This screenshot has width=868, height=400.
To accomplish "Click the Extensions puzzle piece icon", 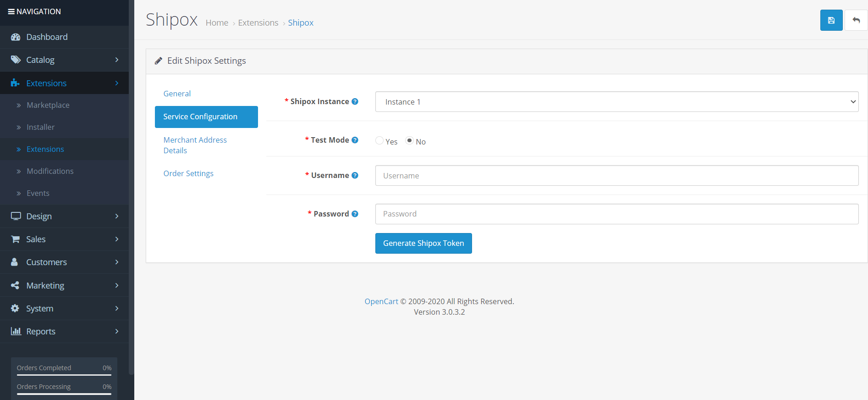I will point(15,83).
